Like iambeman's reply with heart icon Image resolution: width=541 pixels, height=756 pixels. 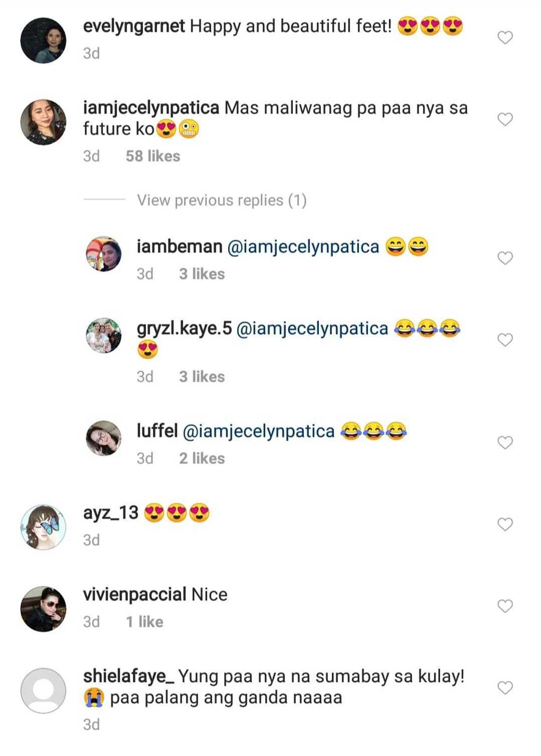coord(505,258)
